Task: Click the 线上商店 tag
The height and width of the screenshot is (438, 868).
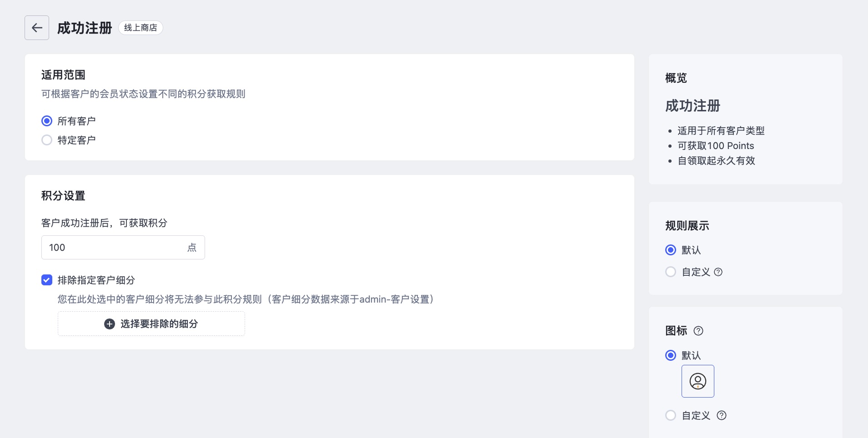Action: pos(140,28)
